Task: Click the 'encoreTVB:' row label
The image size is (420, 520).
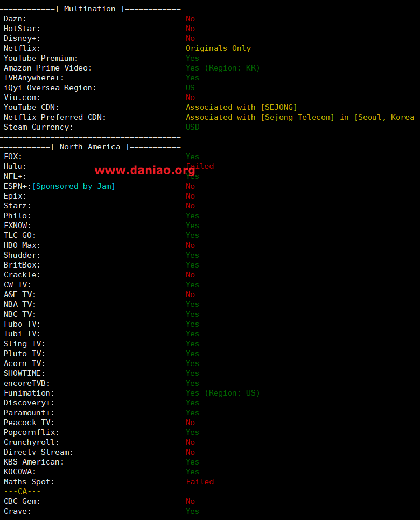Action: (x=26, y=383)
